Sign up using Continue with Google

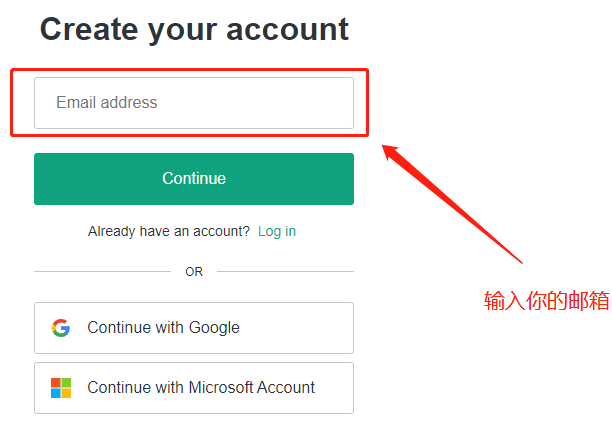194,328
